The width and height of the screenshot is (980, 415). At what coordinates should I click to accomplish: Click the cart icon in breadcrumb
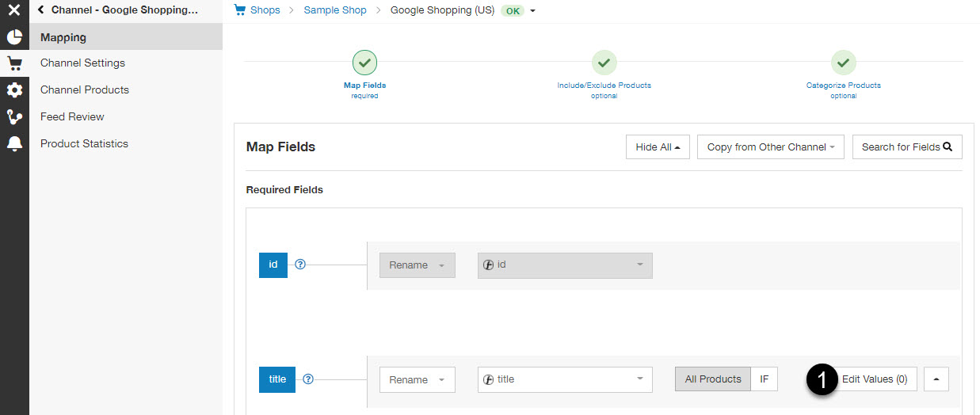coord(240,10)
